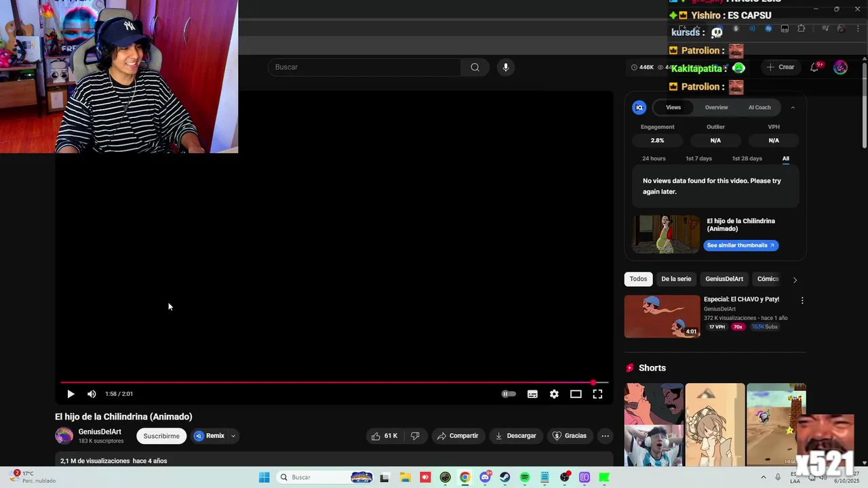Dislike the video with thumbs down
Viewport: 868px width, 488px height.
(x=415, y=436)
